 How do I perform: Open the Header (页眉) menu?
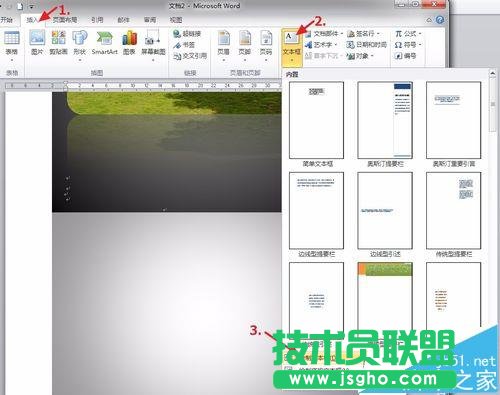[x=224, y=45]
